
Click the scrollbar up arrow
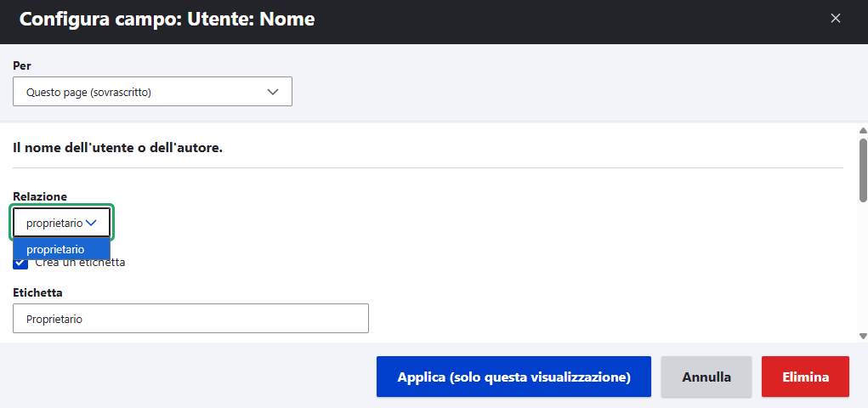point(863,131)
